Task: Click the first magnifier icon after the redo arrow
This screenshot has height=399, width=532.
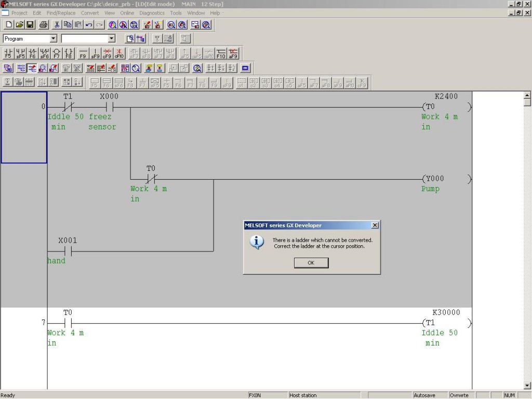Action: click(x=112, y=25)
